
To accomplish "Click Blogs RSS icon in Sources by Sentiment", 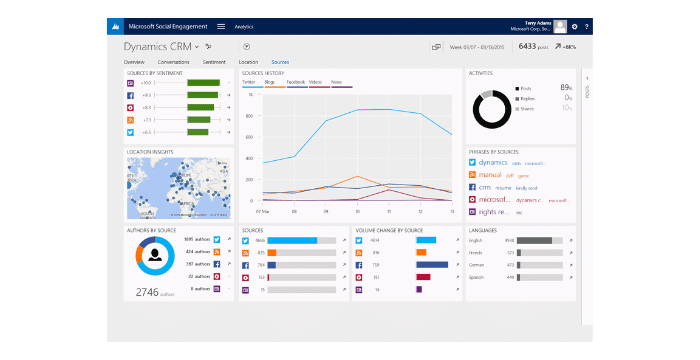I will [x=130, y=120].
